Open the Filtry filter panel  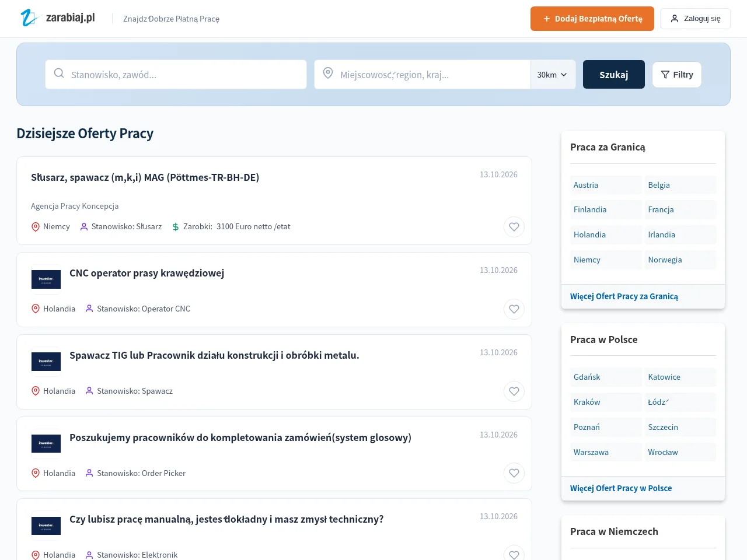point(677,75)
